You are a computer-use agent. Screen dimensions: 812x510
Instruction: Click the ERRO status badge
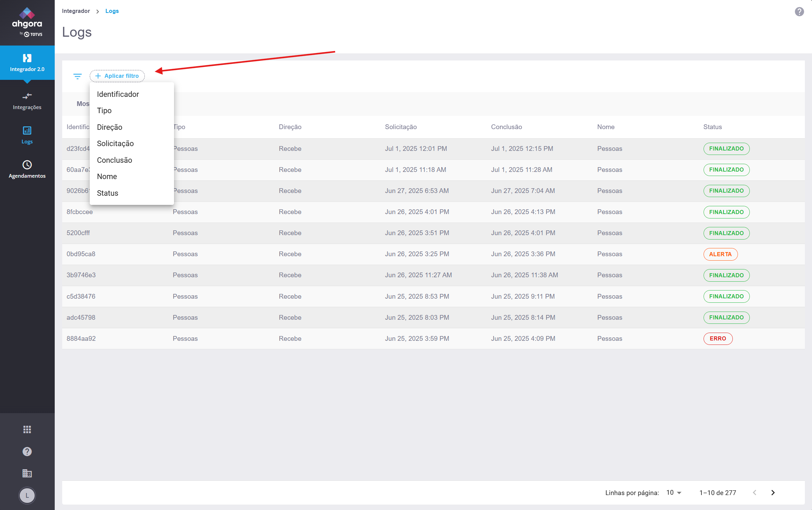point(718,338)
